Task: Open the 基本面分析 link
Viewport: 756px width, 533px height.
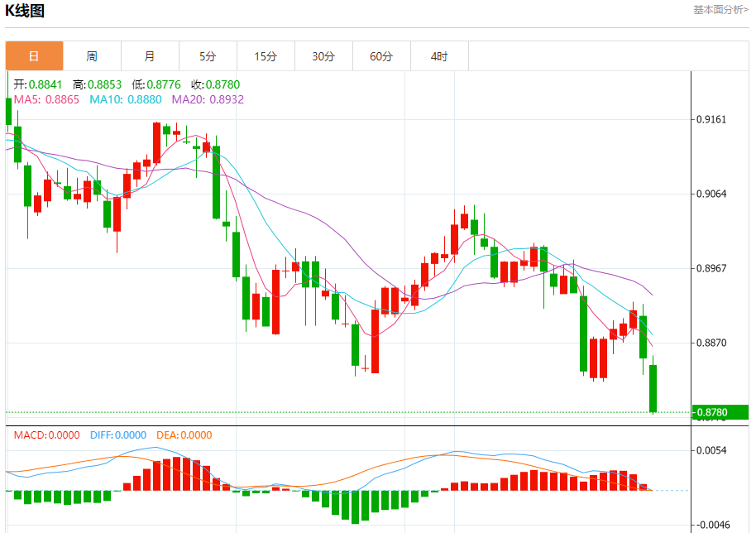Action: point(720,10)
